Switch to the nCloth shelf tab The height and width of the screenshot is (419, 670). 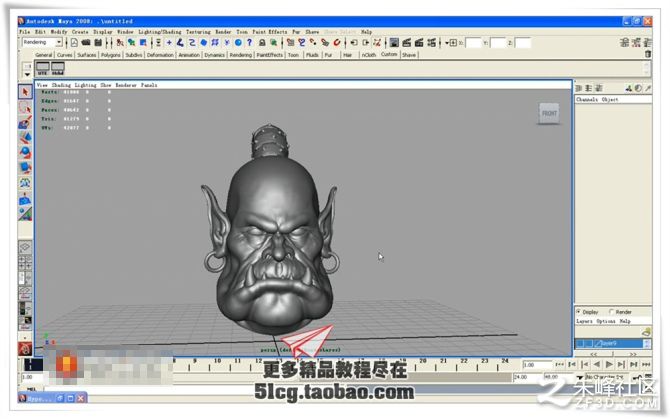click(x=369, y=55)
